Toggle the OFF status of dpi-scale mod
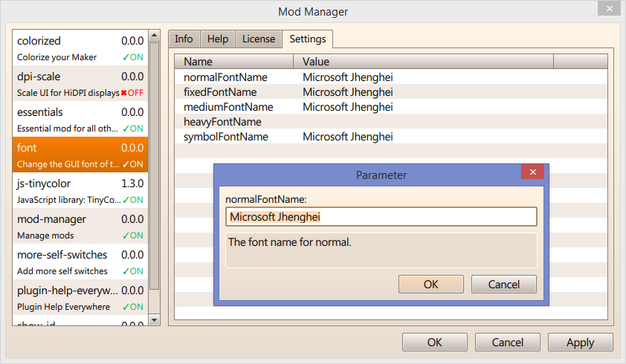 click(x=132, y=93)
